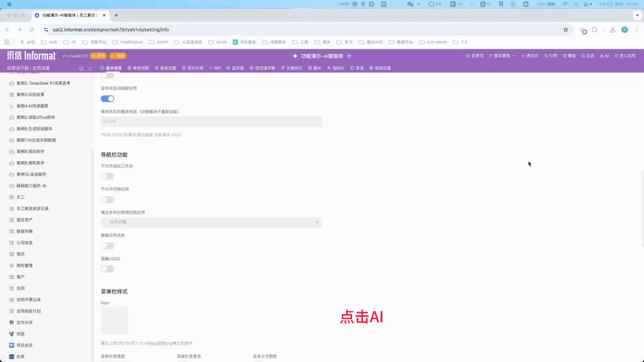The height and width of the screenshot is (362, 644).
Task: Turn on 隐藏LOGO switch
Action: (107, 269)
